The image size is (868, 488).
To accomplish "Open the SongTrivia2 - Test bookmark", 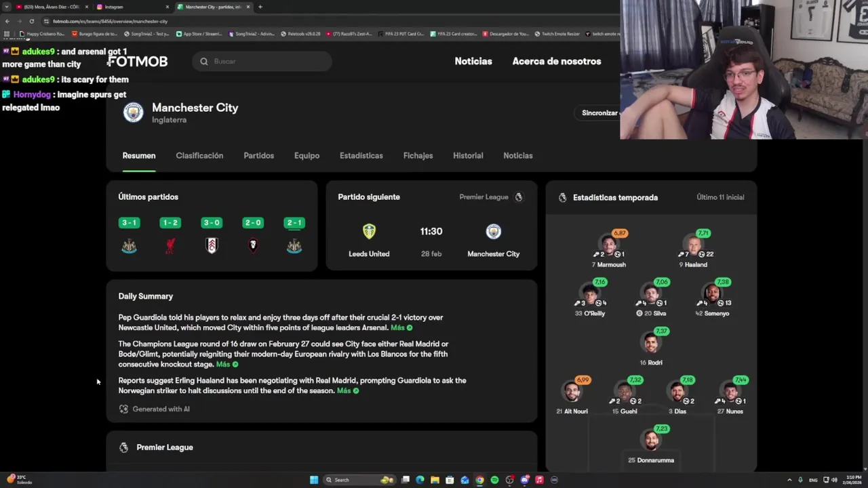I will click(x=146, y=34).
